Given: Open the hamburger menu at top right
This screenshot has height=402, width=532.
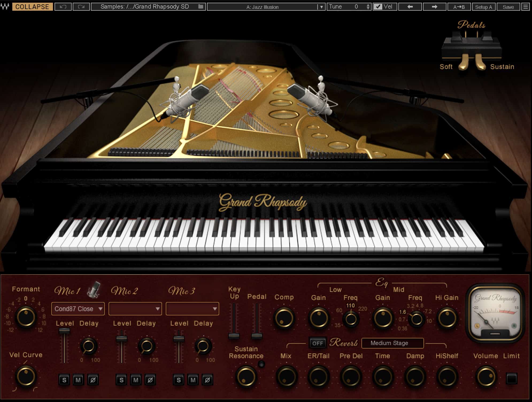Looking at the screenshot, I should pyautogui.click(x=526, y=7).
